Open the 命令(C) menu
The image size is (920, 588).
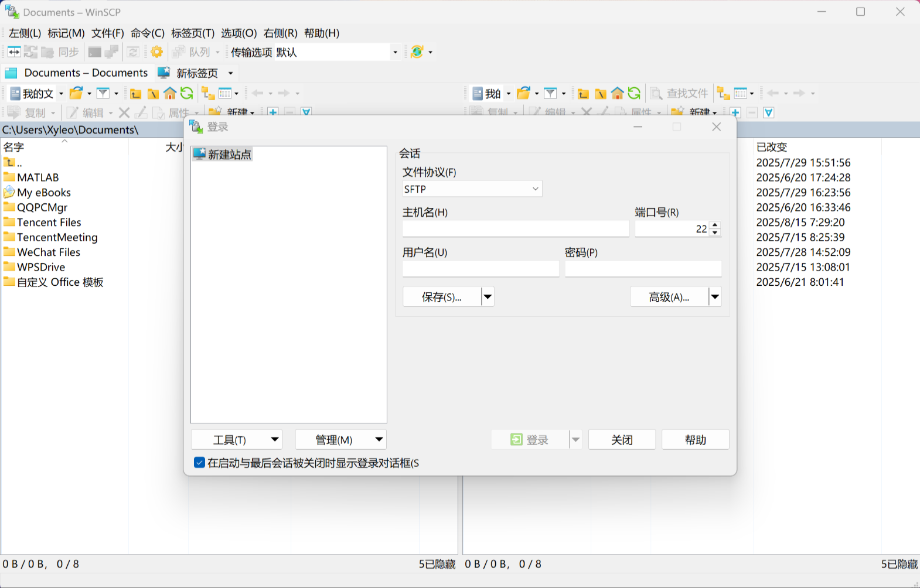[x=148, y=33]
